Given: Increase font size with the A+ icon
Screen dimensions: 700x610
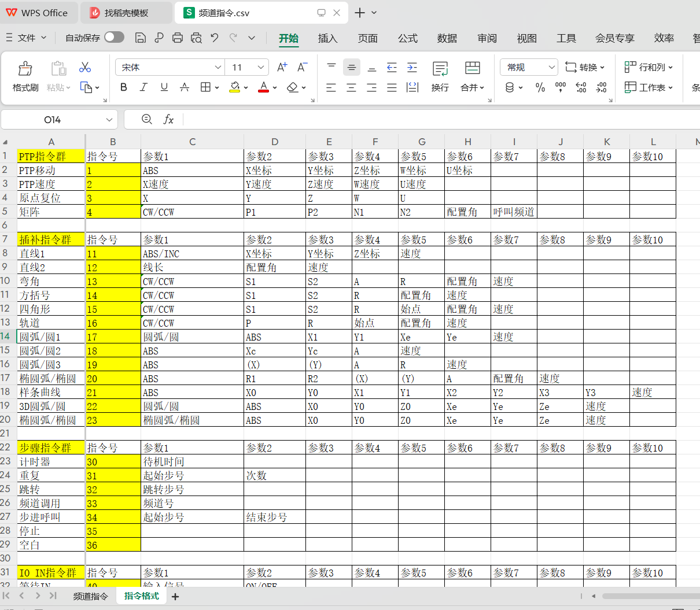Looking at the screenshot, I should [x=282, y=67].
